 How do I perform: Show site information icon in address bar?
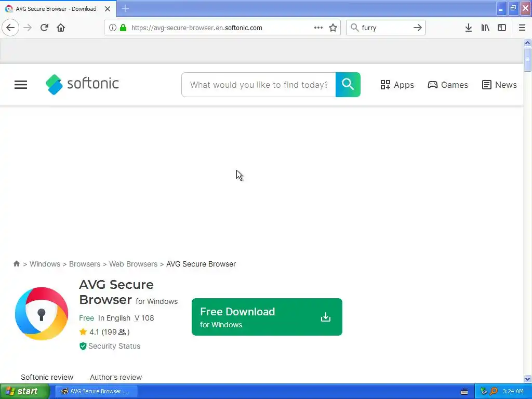(113, 28)
